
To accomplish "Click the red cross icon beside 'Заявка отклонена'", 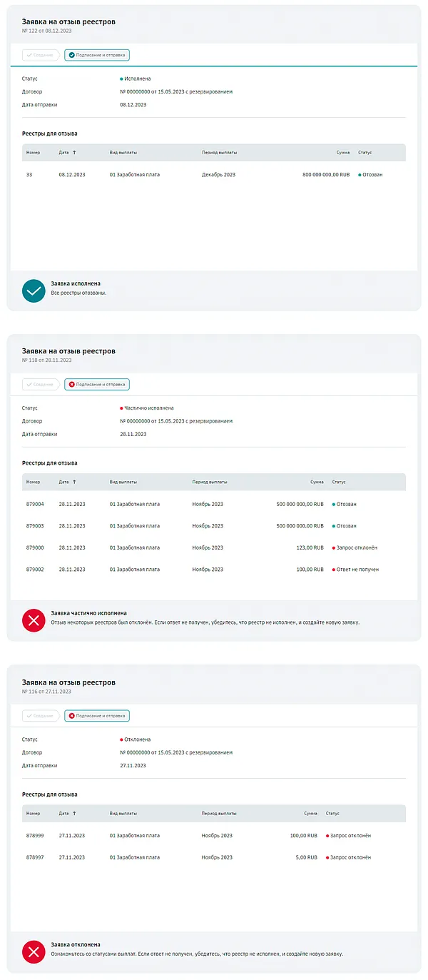I will [x=34, y=952].
